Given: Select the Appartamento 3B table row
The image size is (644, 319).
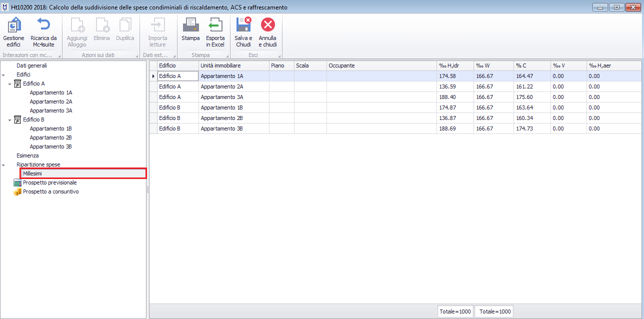Looking at the screenshot, I should point(221,128).
